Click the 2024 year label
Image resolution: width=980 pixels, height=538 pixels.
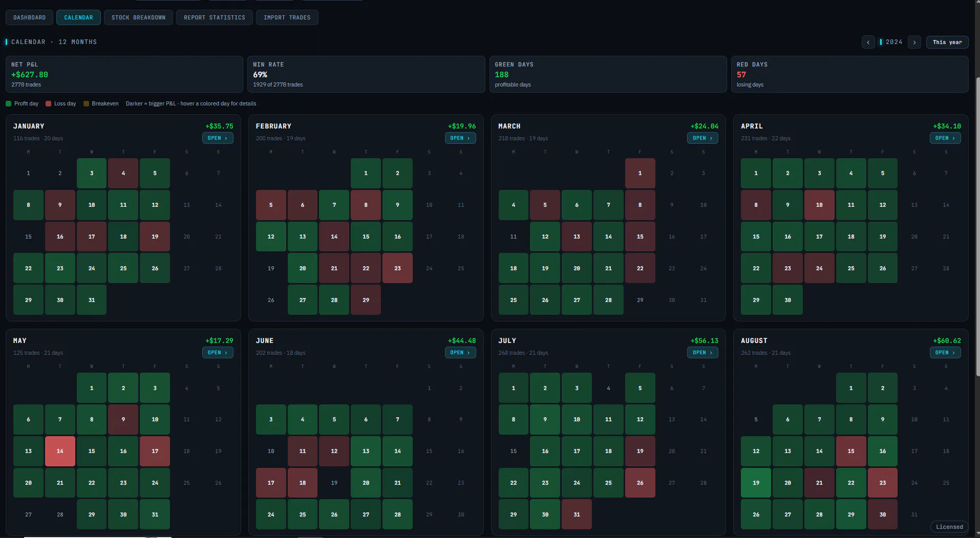click(x=894, y=42)
